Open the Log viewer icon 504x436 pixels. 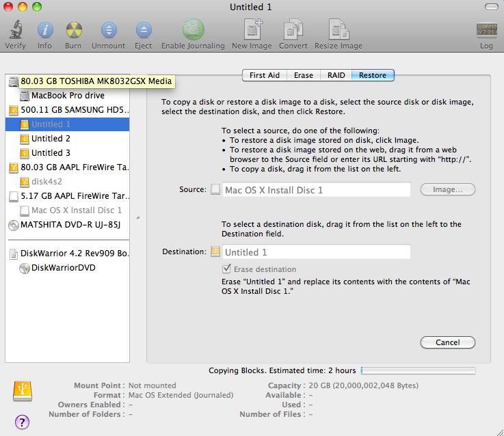[x=487, y=30]
